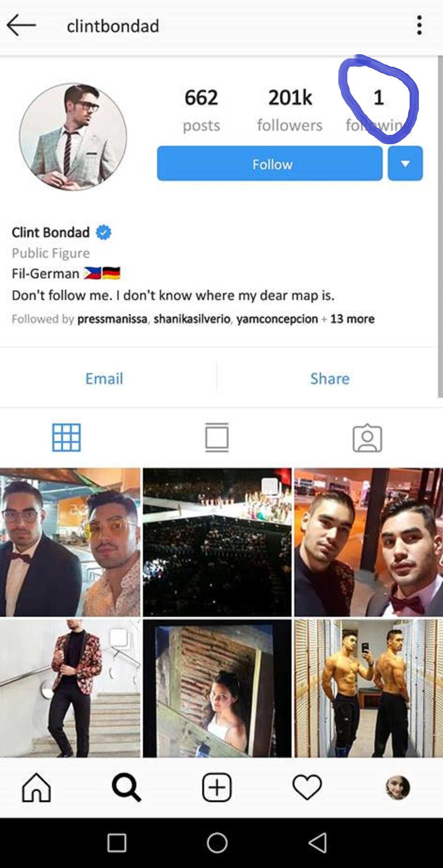The image size is (443, 868).
Task: Open the floral blazer staircase photo
Action: (x=70, y=688)
